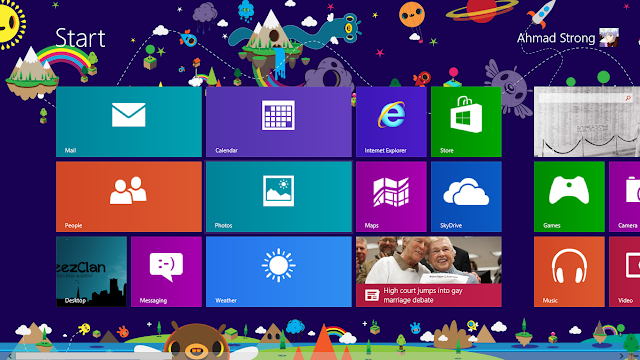Open the Desktop tile
Image resolution: width=640 pixels, height=360 pixels.
coord(91,271)
